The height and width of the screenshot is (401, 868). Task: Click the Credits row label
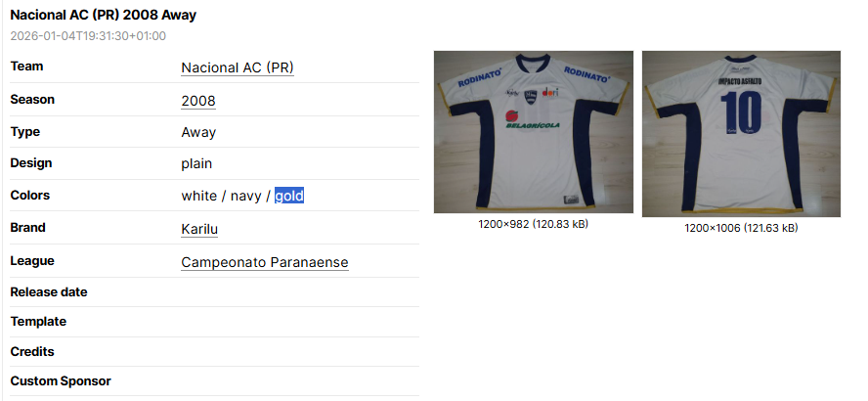(x=32, y=352)
